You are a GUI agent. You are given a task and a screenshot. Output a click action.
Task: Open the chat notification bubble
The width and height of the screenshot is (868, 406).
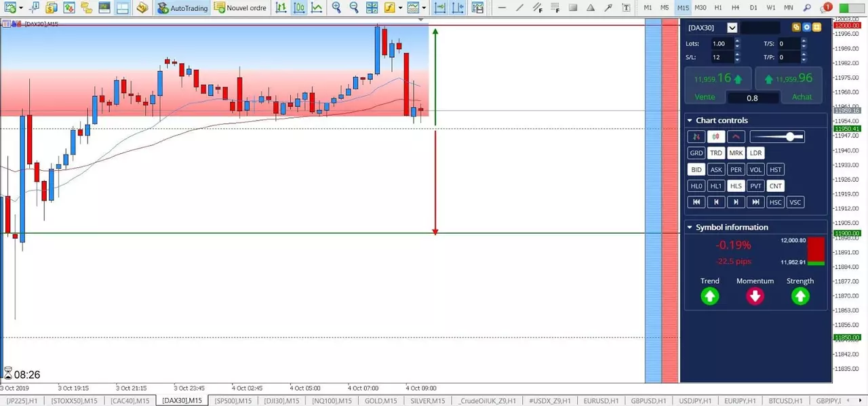(825, 7)
